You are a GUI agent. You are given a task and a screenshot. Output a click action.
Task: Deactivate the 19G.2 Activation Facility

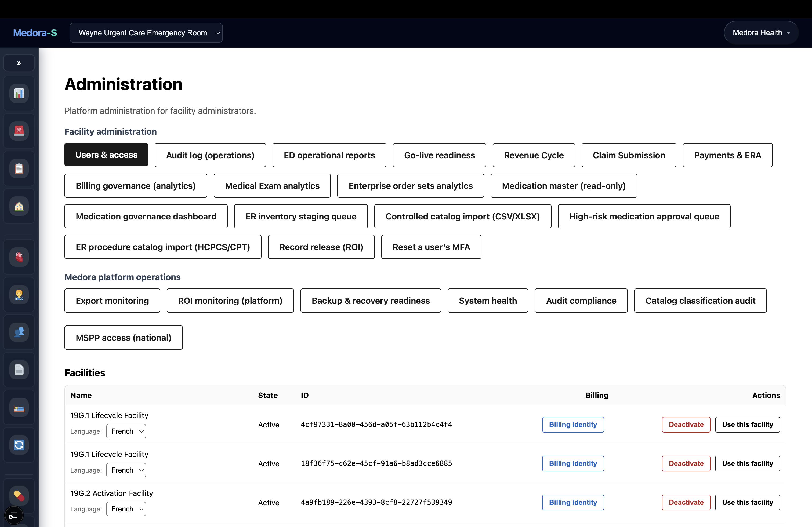[x=686, y=503]
